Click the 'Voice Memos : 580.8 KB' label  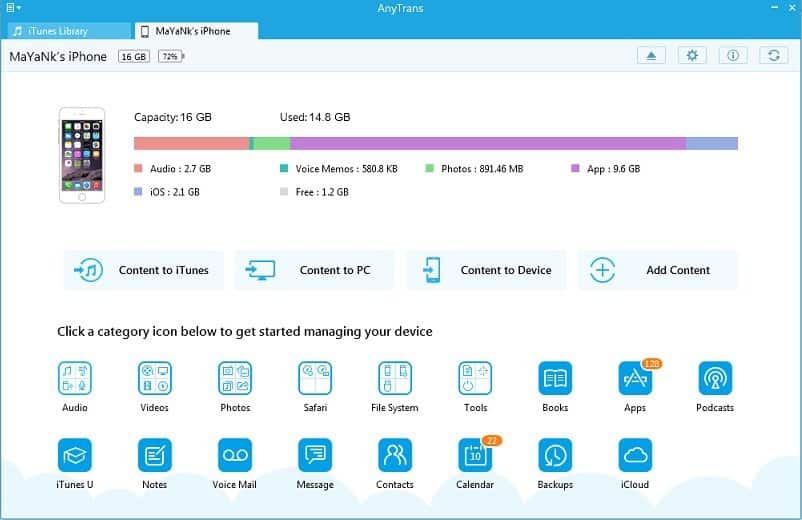click(x=346, y=169)
